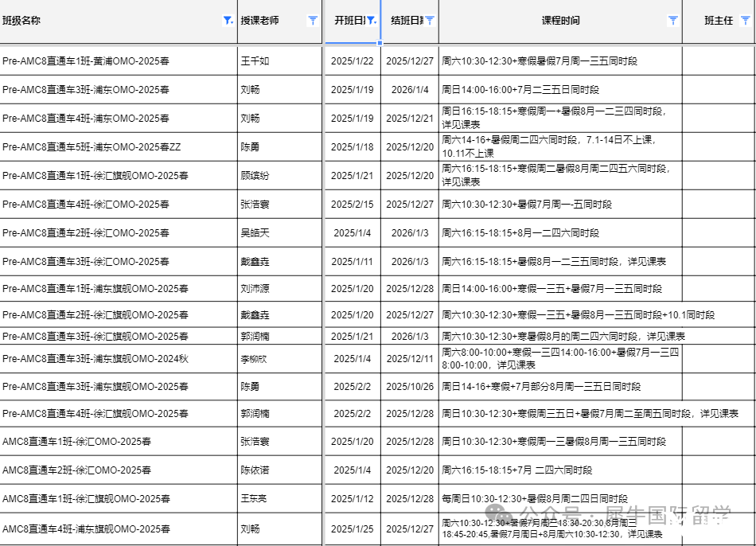756x546 pixels.
Task: Click schedule cell 周六16:15-18:15+7月 二四六同时段
Action: coord(560,470)
